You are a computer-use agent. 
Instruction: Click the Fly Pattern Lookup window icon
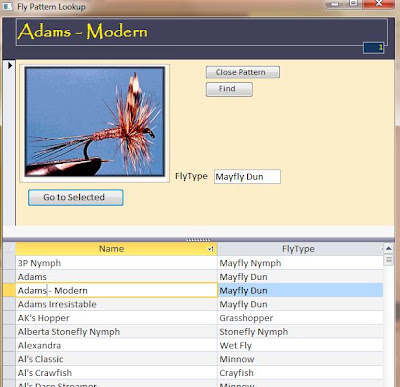7,6
